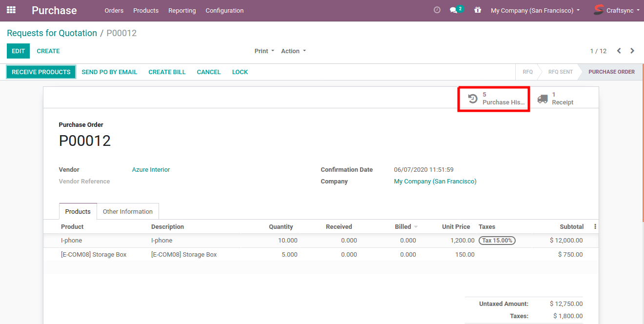
Task: Click the gift icon in top bar
Action: click(x=478, y=10)
